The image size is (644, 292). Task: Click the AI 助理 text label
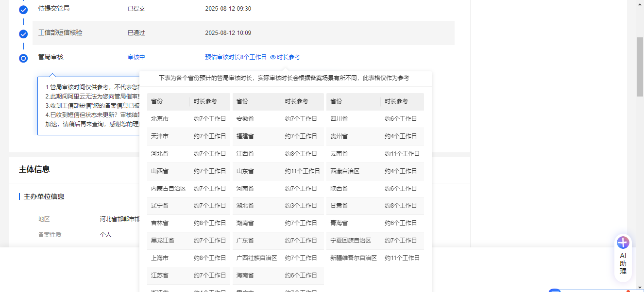tap(623, 263)
